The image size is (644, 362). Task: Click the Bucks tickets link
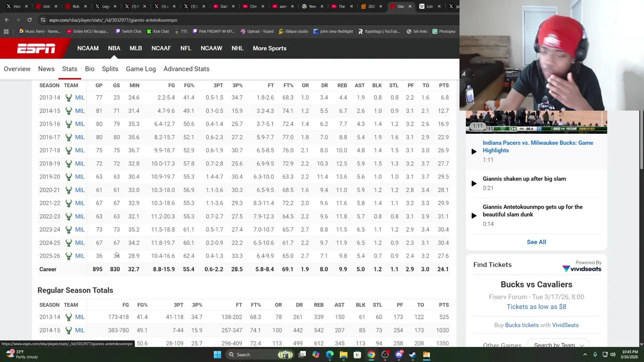point(522,325)
